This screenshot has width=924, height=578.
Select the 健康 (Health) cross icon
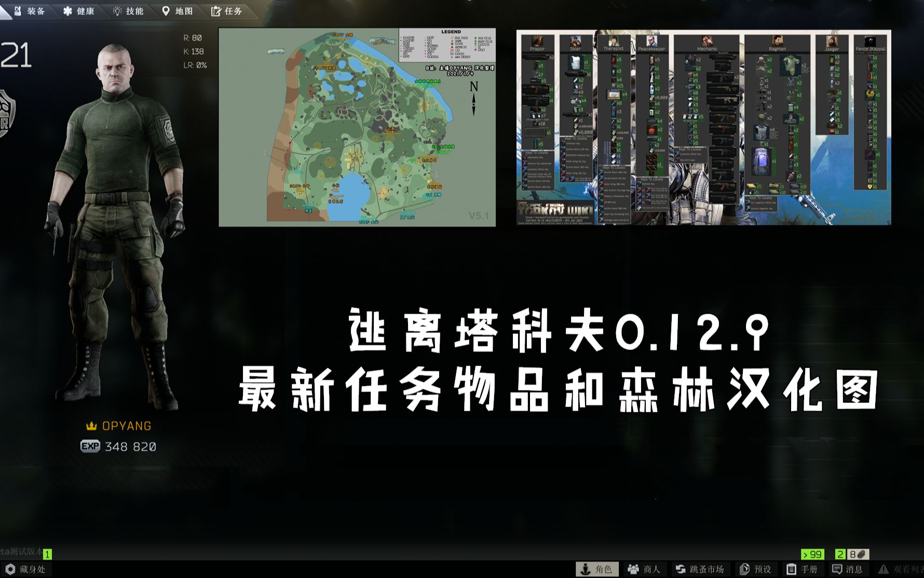tap(66, 10)
